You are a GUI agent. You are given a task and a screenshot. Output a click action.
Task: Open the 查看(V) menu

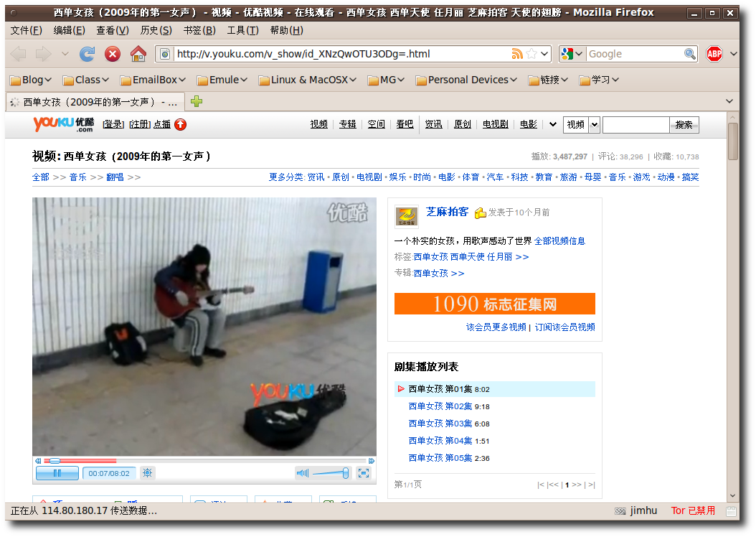[113, 30]
